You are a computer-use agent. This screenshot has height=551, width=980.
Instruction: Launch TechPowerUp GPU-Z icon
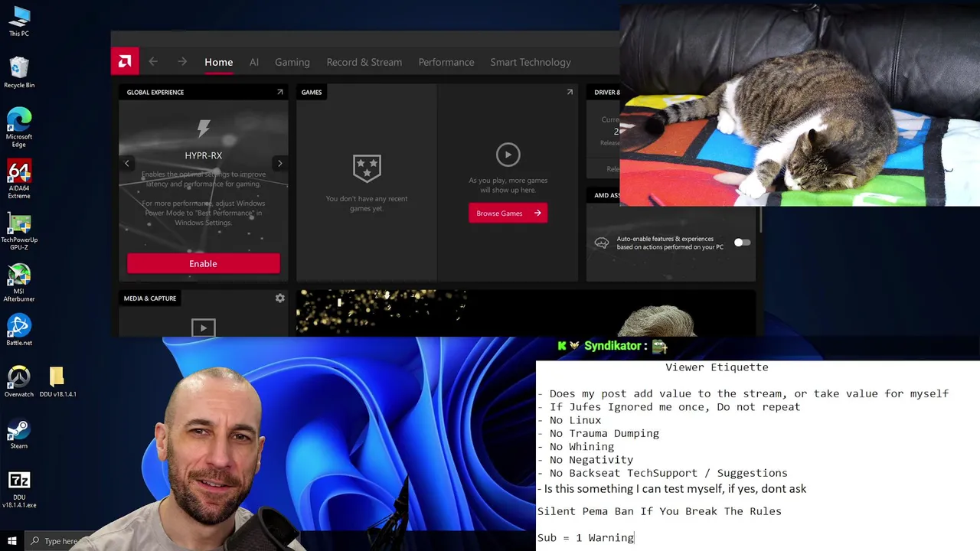(19, 231)
